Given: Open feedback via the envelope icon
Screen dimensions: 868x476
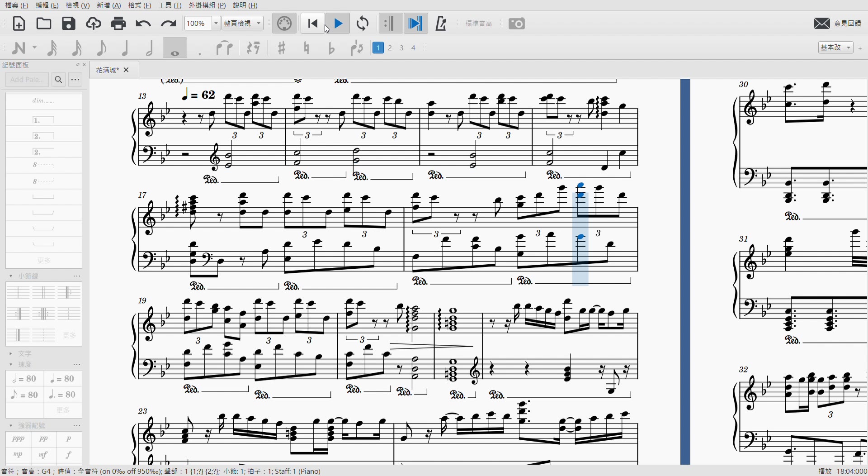Looking at the screenshot, I should (x=821, y=24).
